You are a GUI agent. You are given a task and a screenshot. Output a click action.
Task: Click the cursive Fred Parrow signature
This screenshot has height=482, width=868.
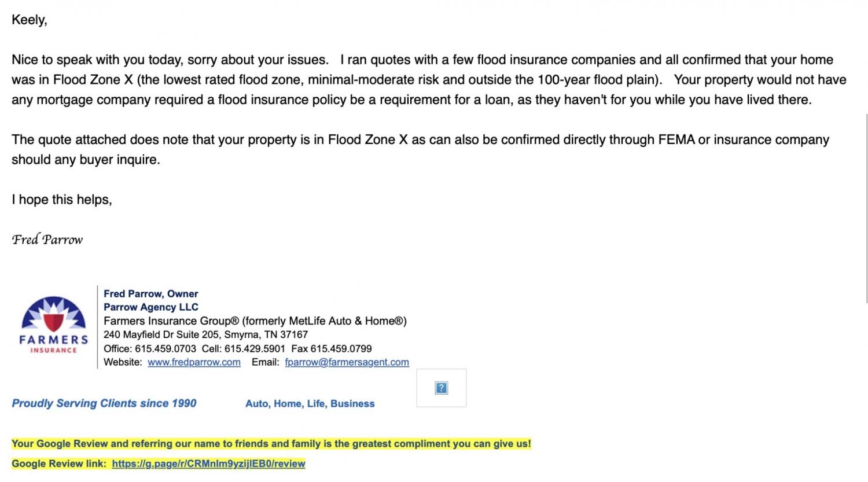47,240
